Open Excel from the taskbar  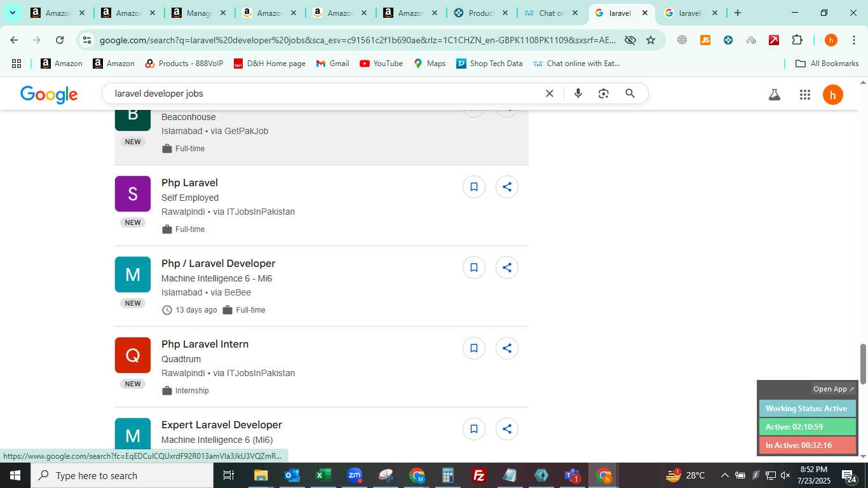point(323,475)
